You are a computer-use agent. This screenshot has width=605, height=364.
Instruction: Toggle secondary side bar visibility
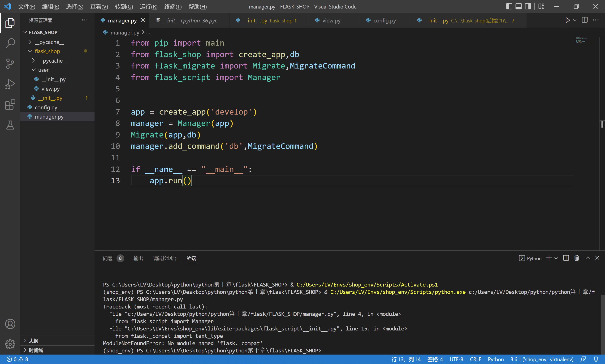pyautogui.click(x=528, y=6)
